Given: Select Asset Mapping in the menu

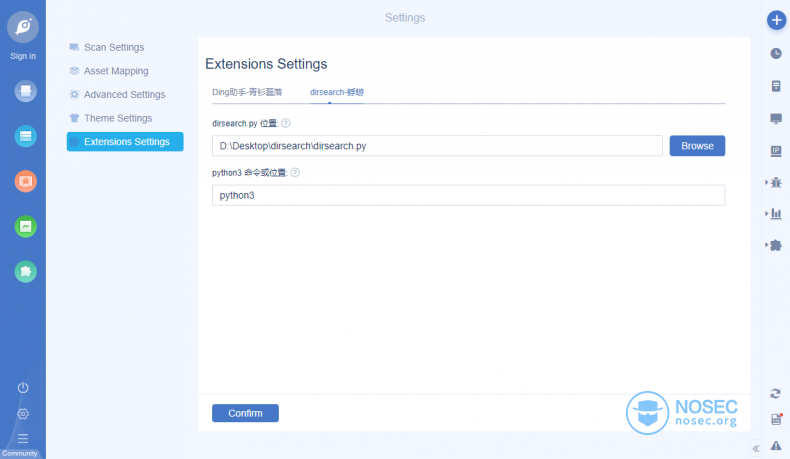Looking at the screenshot, I should coord(116,71).
